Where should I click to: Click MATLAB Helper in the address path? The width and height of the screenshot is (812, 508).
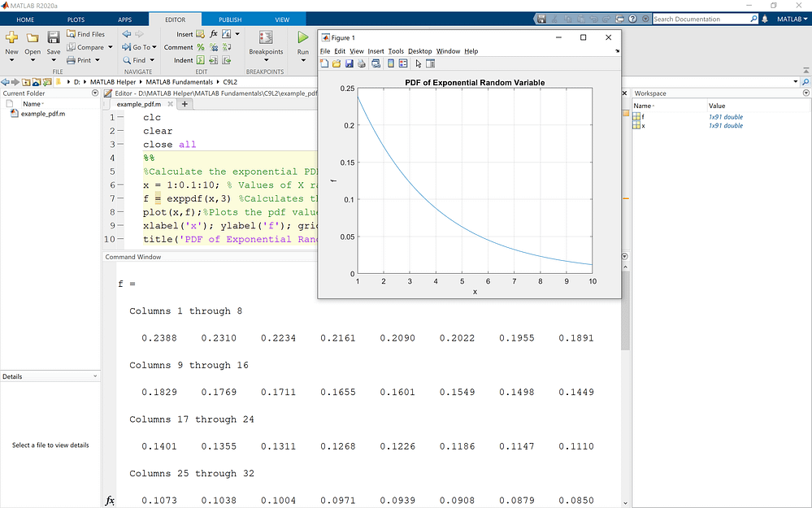[113, 82]
